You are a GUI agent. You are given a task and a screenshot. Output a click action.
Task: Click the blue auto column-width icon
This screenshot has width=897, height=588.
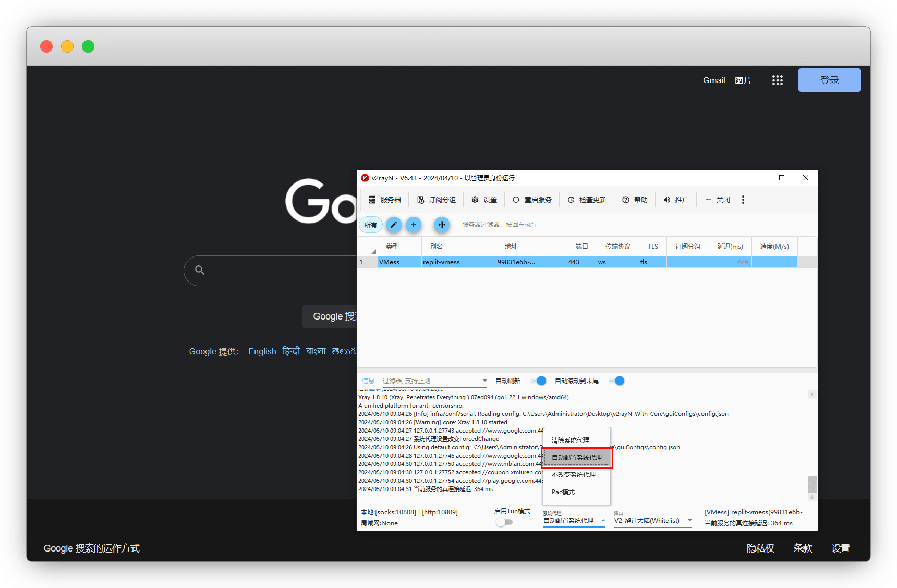click(442, 225)
